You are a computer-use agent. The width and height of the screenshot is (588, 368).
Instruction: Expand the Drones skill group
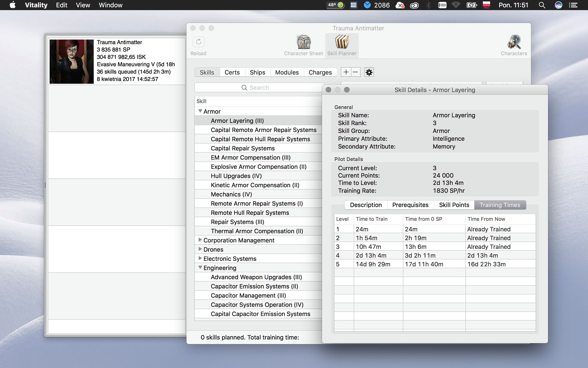(x=200, y=249)
